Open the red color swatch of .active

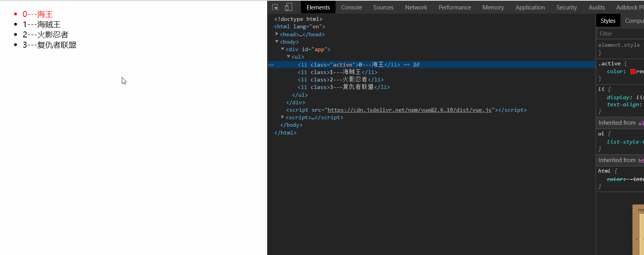(633, 71)
